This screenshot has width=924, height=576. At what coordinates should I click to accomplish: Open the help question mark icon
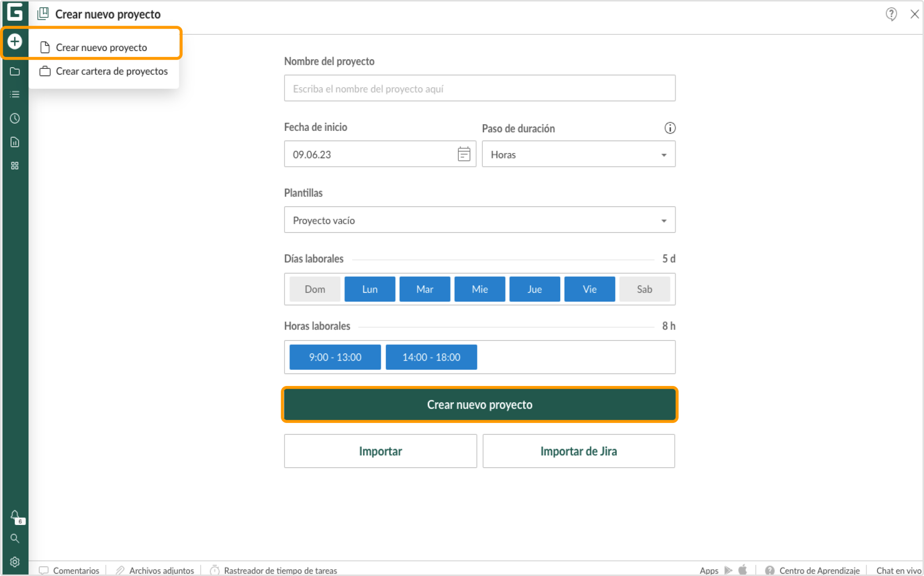pyautogui.click(x=891, y=14)
